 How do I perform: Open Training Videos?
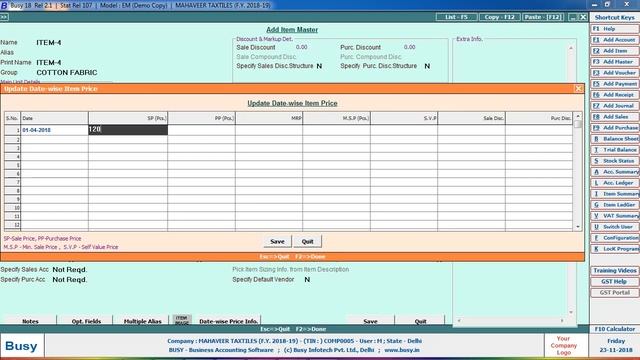click(615, 271)
